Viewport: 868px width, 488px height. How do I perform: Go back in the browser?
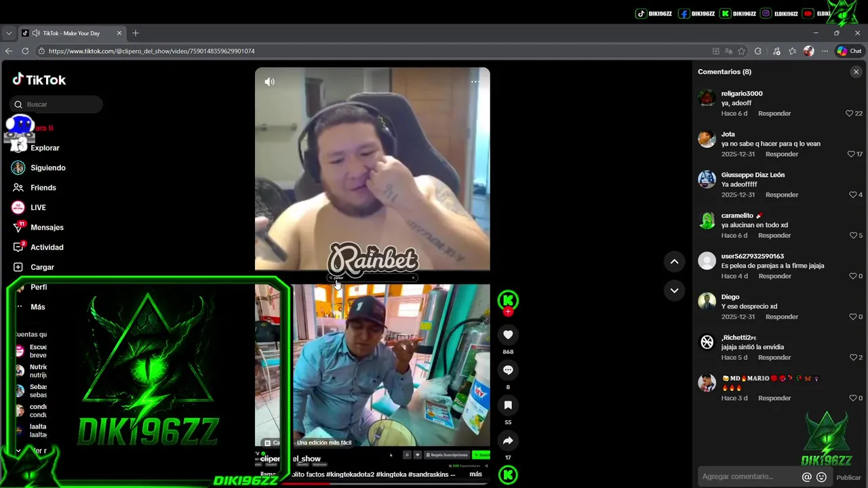tap(9, 51)
